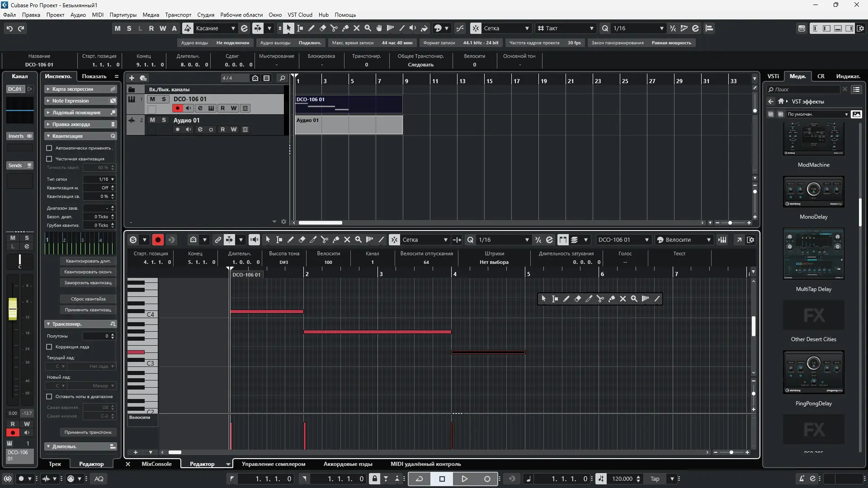Enable record on DCO-106 01 track

click(x=177, y=108)
